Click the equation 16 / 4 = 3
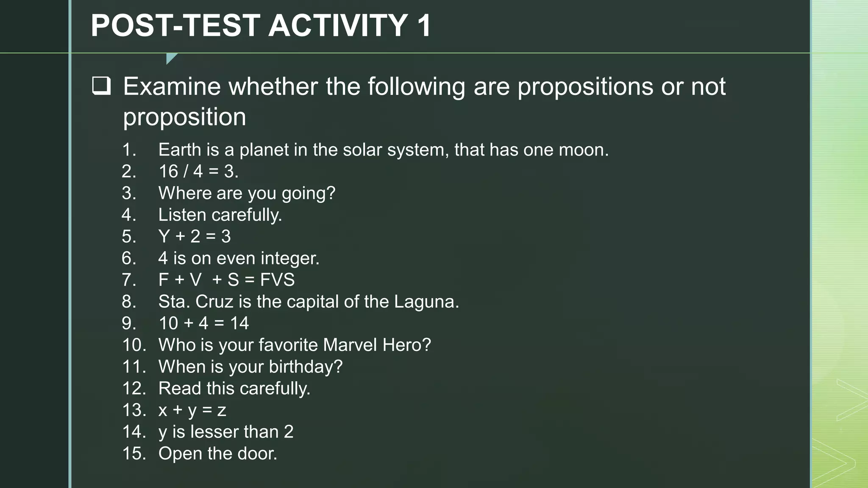868x488 pixels. coord(198,172)
